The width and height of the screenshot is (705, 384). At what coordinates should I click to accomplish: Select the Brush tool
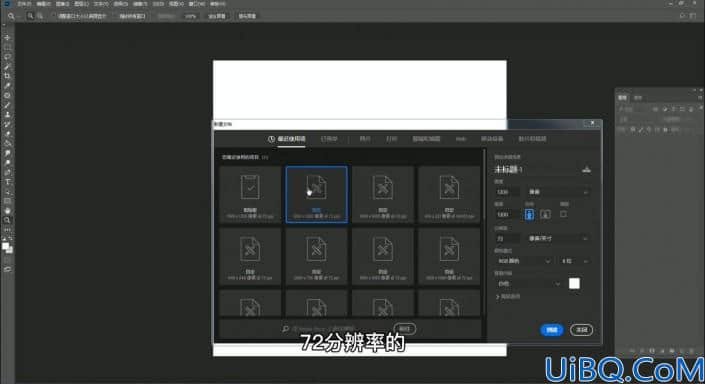[7, 105]
